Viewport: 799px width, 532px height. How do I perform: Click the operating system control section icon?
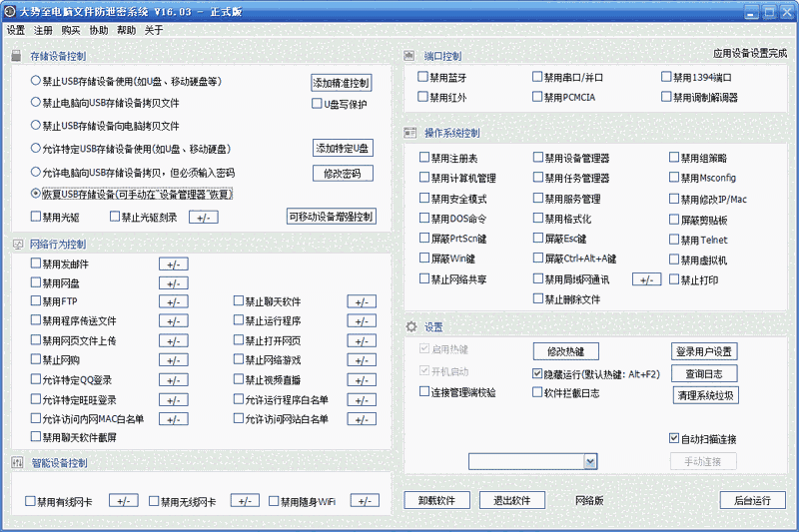pyautogui.click(x=409, y=133)
